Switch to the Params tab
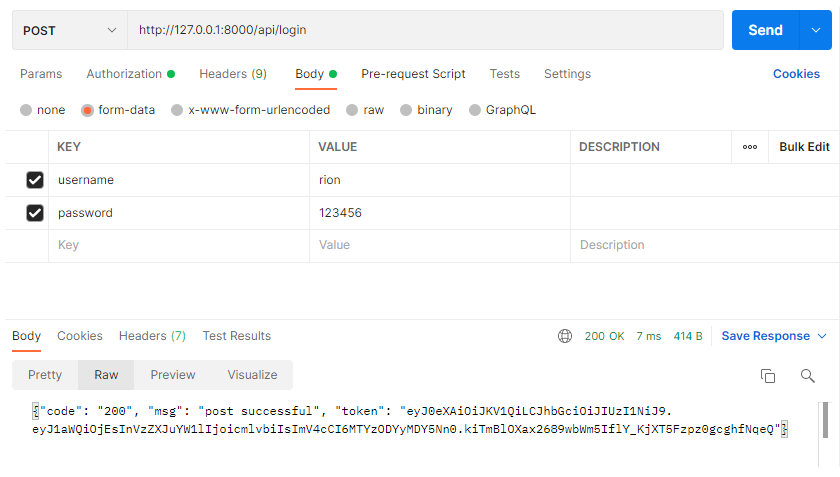Image resolution: width=840 pixels, height=477 pixels. (41, 74)
